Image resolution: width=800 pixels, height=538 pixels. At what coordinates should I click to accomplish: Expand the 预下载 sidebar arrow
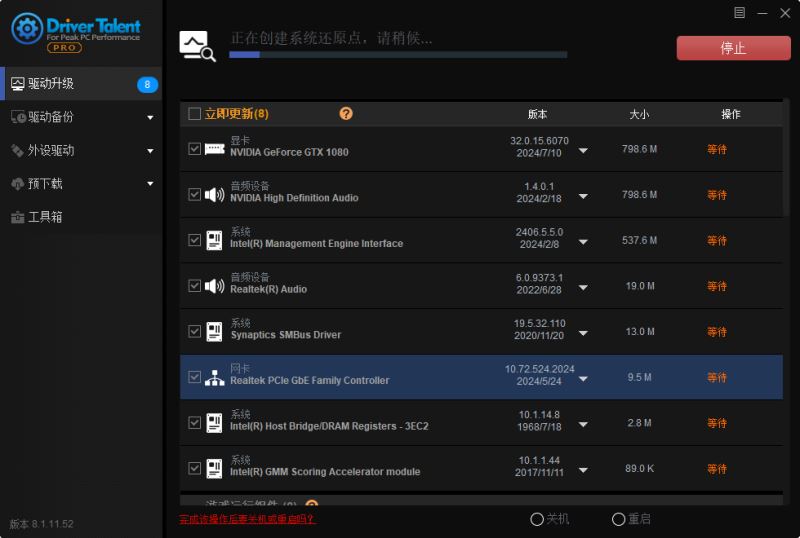[150, 184]
